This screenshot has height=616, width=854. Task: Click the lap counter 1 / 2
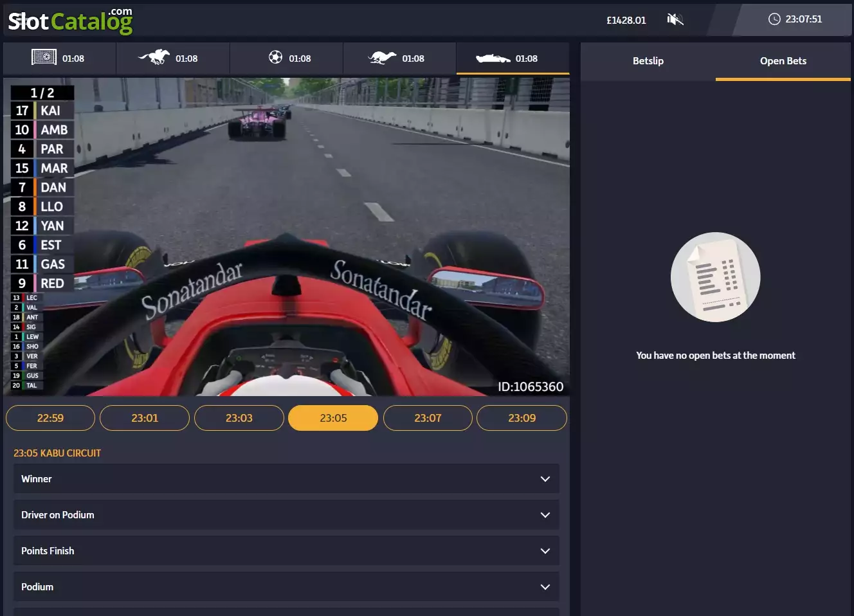[42, 93]
